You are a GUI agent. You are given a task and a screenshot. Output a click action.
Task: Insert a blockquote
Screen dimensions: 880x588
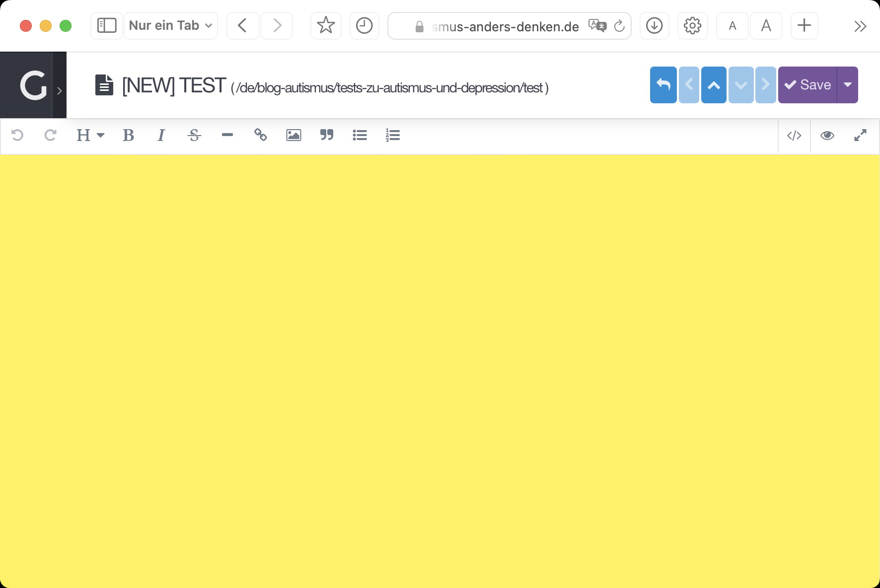[327, 135]
